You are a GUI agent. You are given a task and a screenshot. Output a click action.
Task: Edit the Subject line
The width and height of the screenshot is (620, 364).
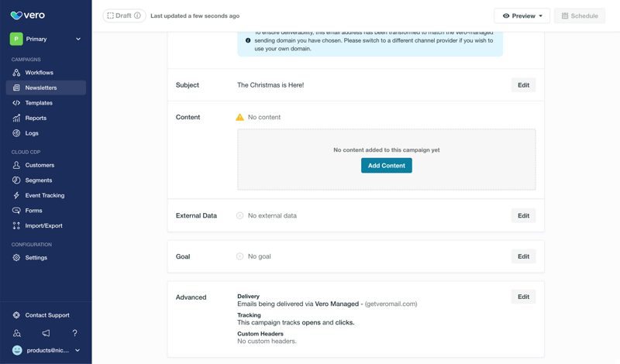coord(524,85)
